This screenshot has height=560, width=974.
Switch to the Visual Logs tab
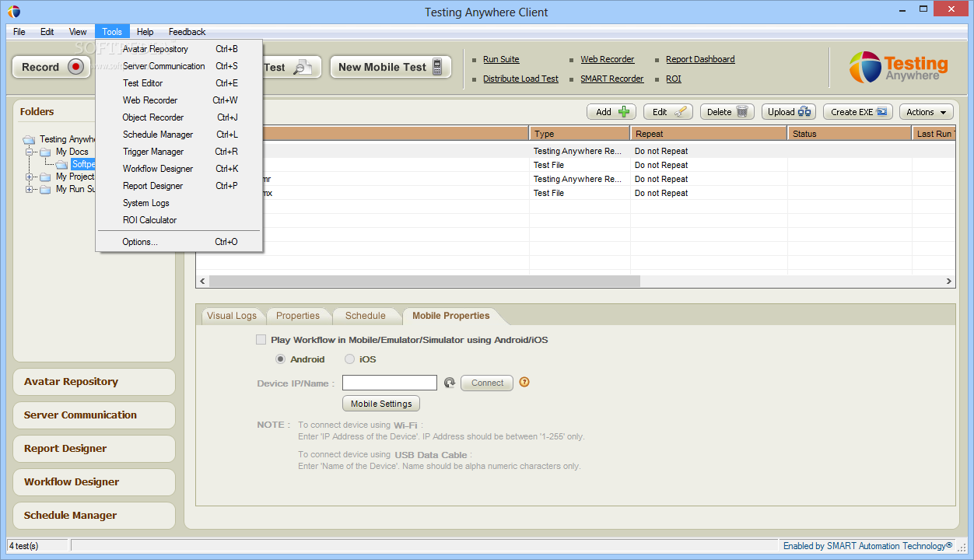coord(232,316)
